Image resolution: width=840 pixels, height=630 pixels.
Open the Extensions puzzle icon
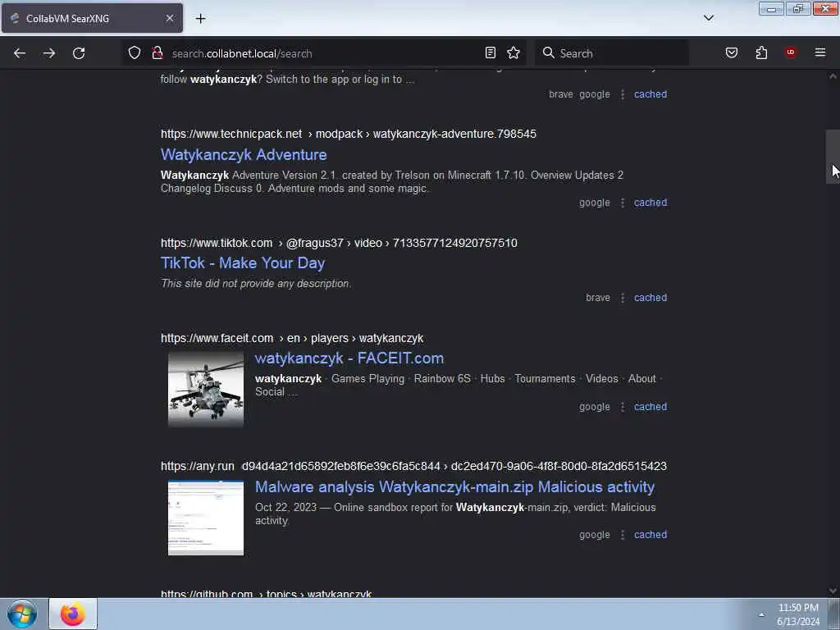pyautogui.click(x=761, y=52)
